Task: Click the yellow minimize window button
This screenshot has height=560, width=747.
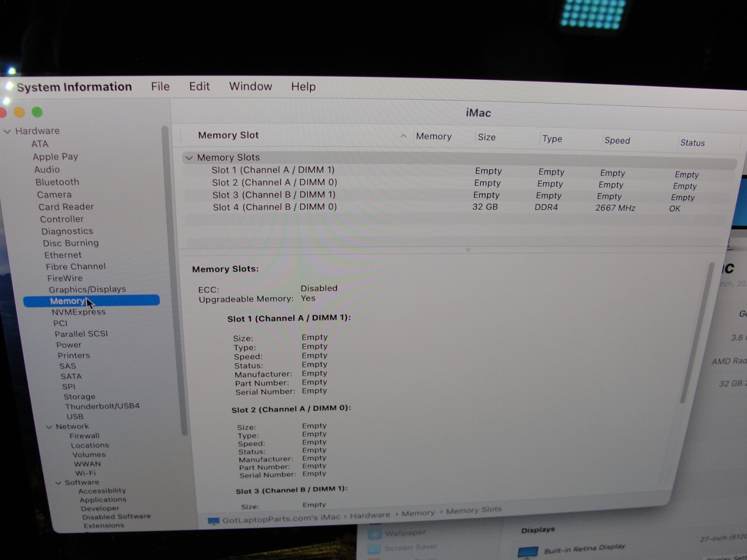Action: [19, 112]
